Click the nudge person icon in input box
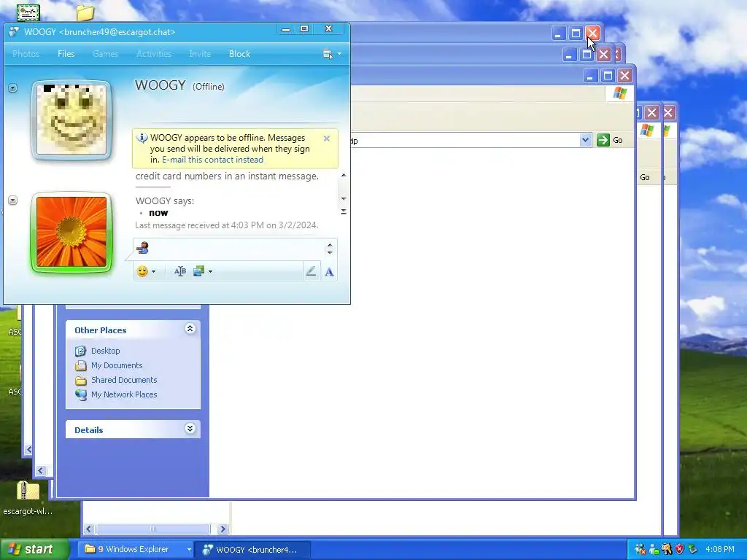Screen dimensions: 747x560 click(x=142, y=248)
